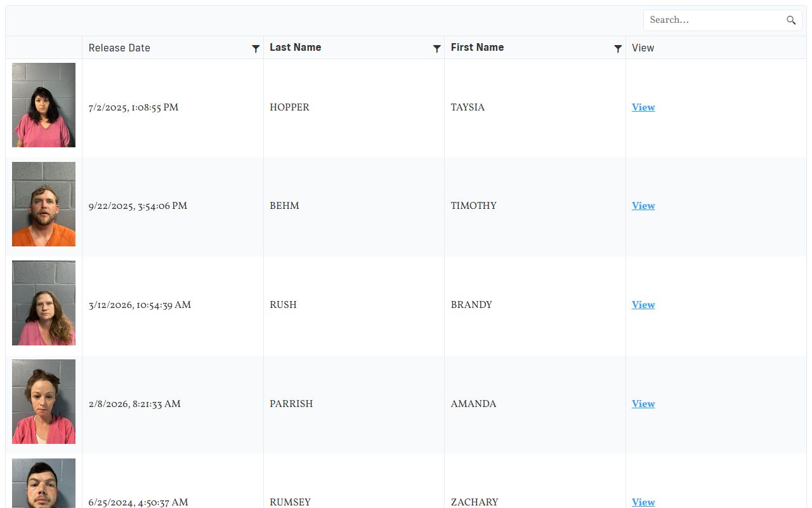Click release date 6/25/2024, 4:50:37 AM
Image resolution: width=812 pixels, height=508 pixels.
pyautogui.click(x=138, y=502)
